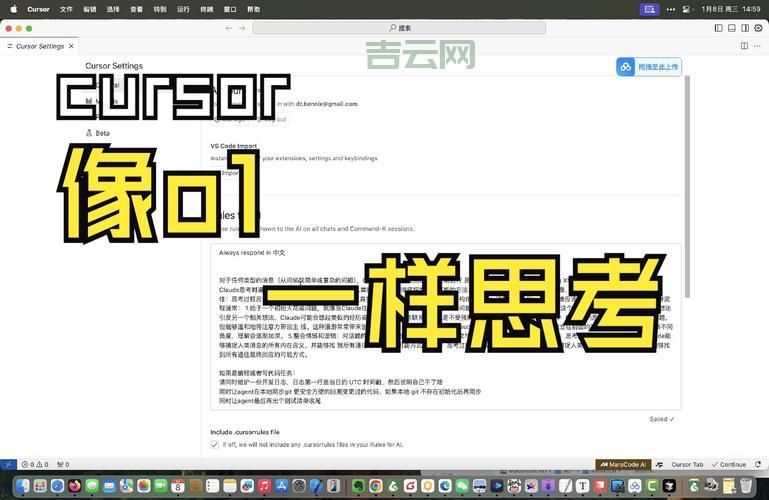Go back with the left arrow

(x=229, y=28)
